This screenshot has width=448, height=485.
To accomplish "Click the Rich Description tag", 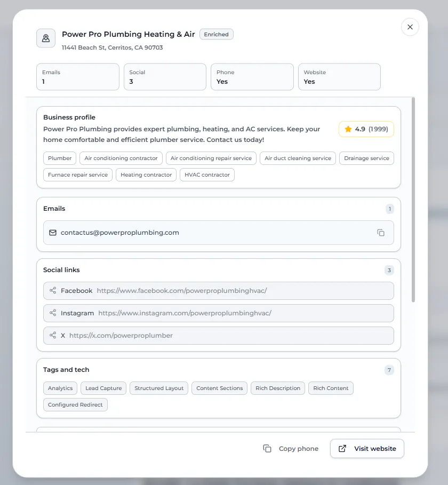I will [278, 388].
